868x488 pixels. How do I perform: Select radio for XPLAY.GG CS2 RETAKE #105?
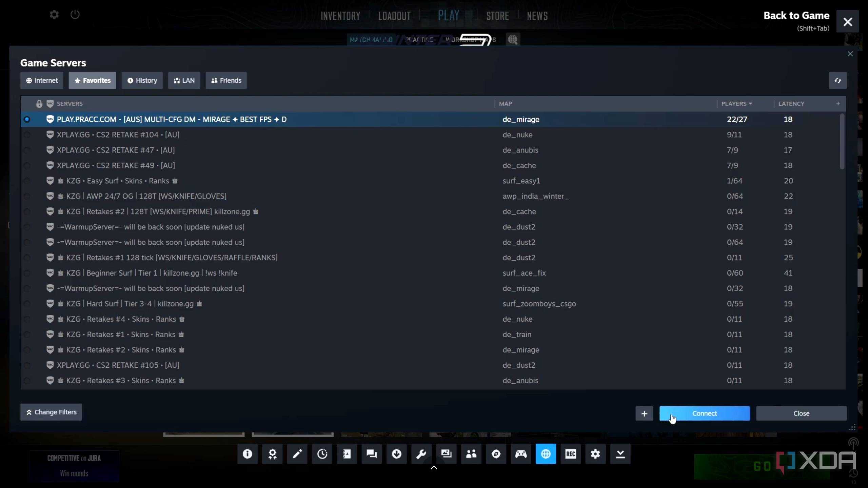tap(27, 365)
